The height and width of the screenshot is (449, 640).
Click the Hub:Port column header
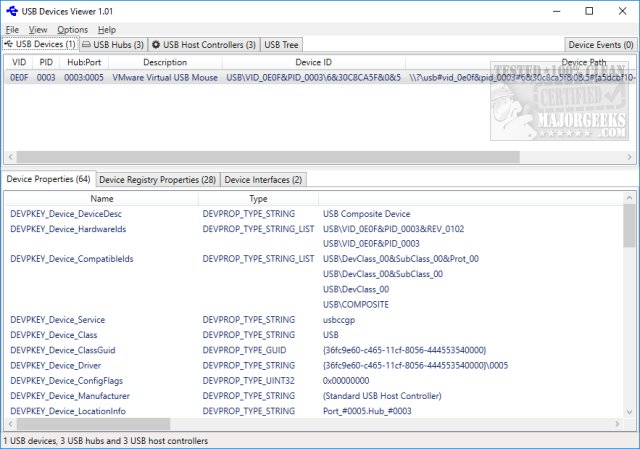(85, 62)
